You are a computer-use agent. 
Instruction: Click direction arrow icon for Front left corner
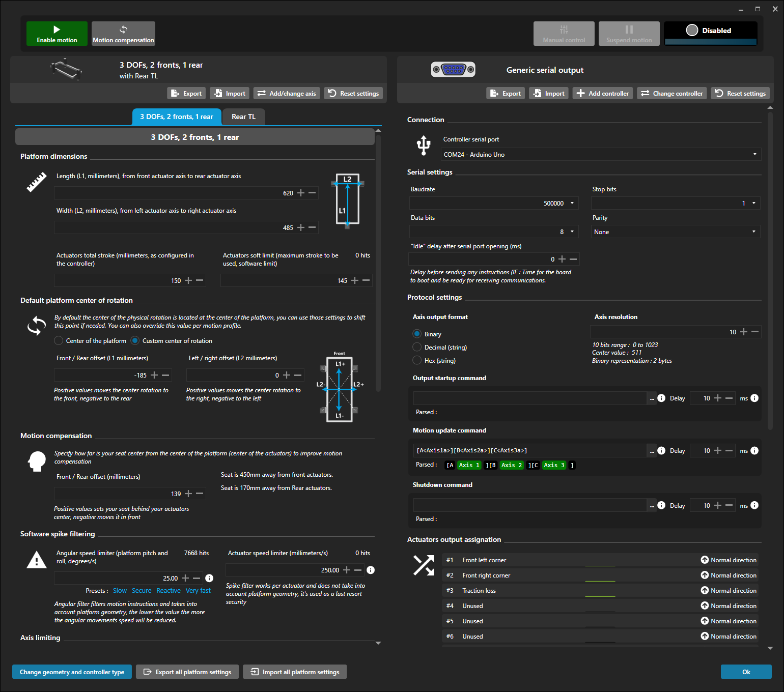coord(705,560)
